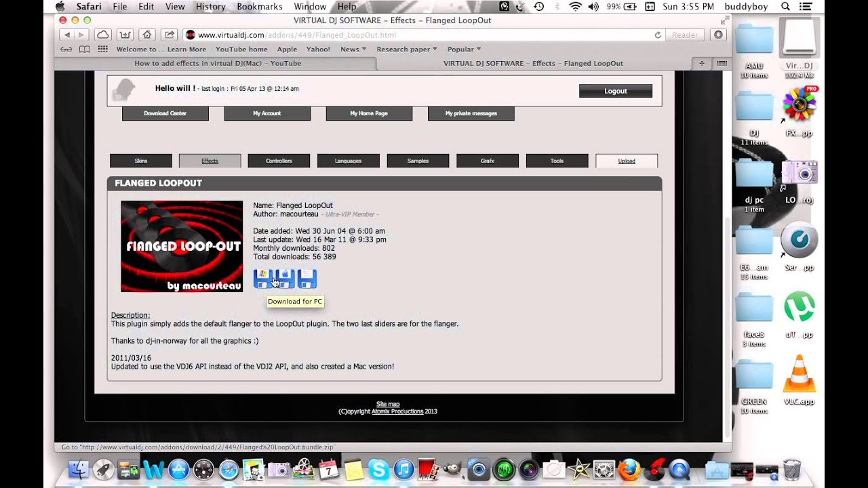Open the Bookmarks menu
The image size is (868, 488).
click(260, 6)
